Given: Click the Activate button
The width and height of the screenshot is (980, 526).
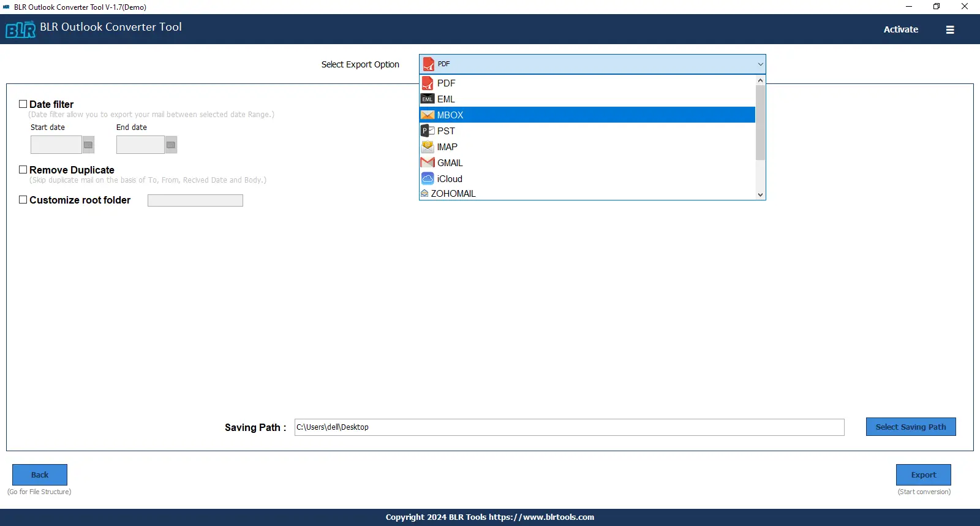Looking at the screenshot, I should [900, 29].
